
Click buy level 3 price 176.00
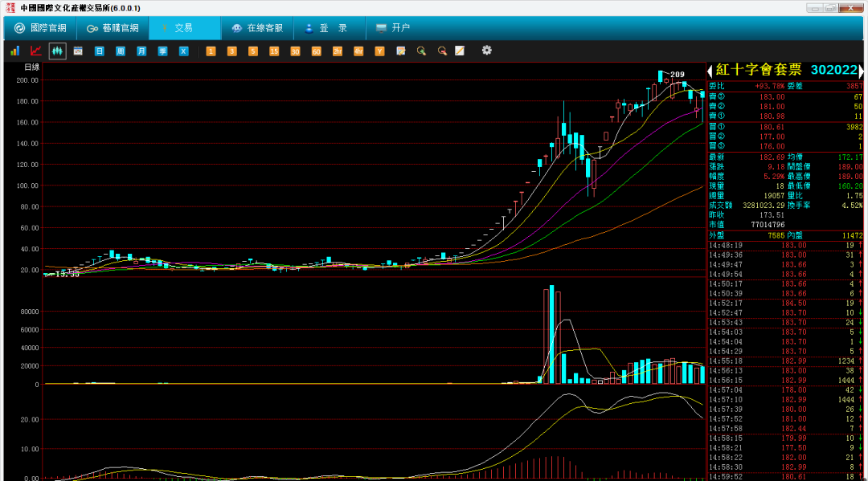click(x=772, y=146)
